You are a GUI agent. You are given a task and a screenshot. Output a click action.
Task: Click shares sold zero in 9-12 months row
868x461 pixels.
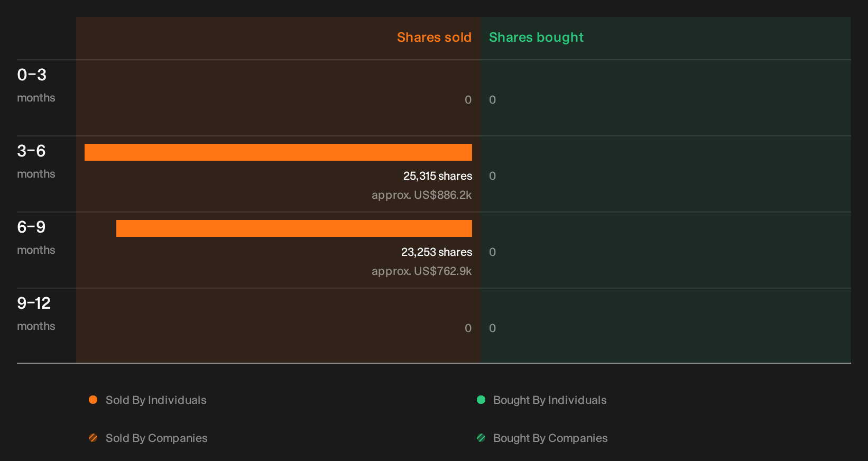coord(468,328)
